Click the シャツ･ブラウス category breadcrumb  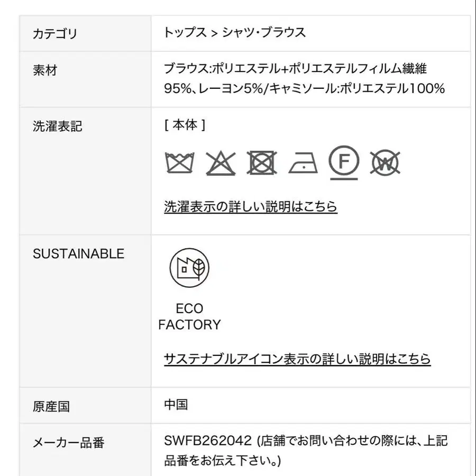pyautogui.click(x=264, y=32)
